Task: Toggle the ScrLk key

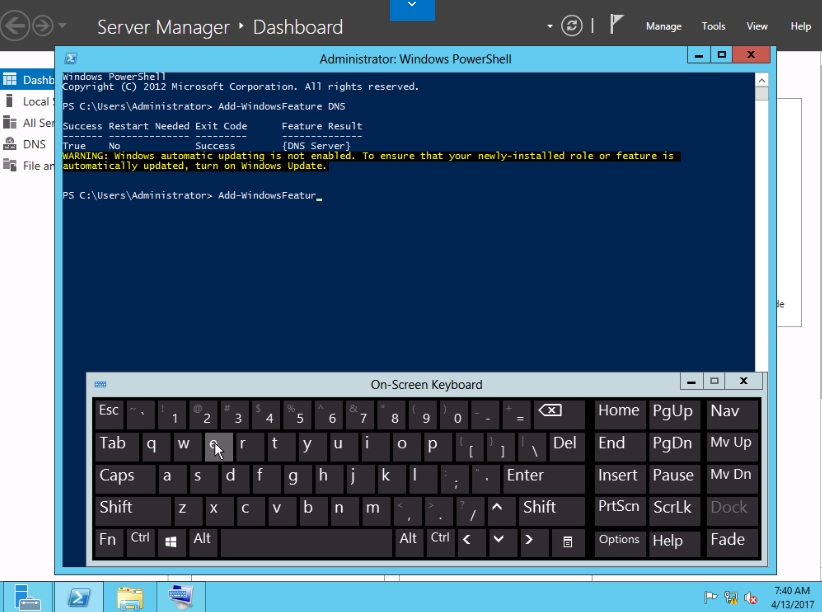Action: (673, 508)
